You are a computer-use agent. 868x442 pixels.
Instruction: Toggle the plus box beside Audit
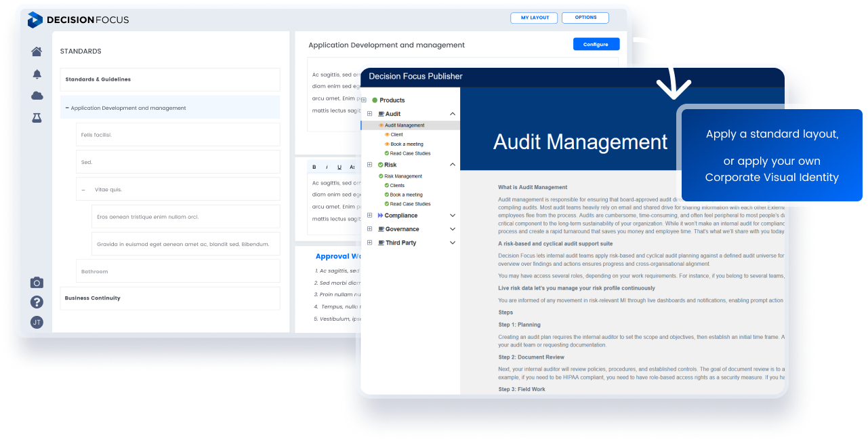(369, 114)
